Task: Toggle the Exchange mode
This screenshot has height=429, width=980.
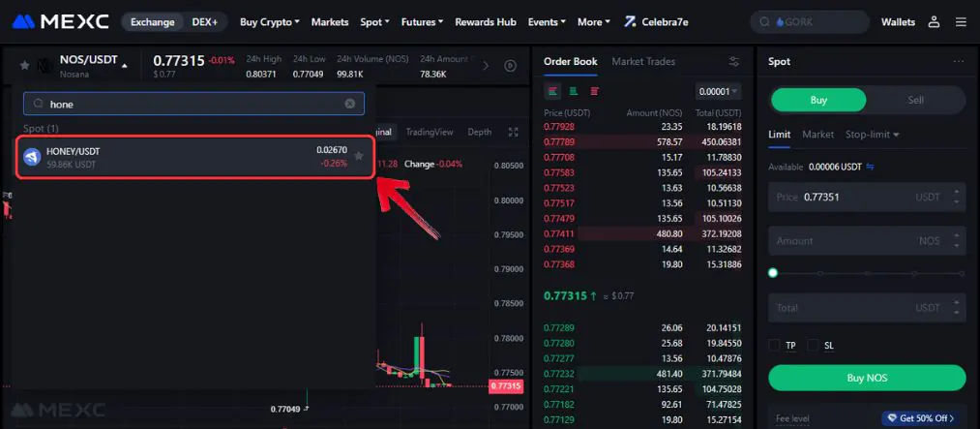Action: coord(153,22)
